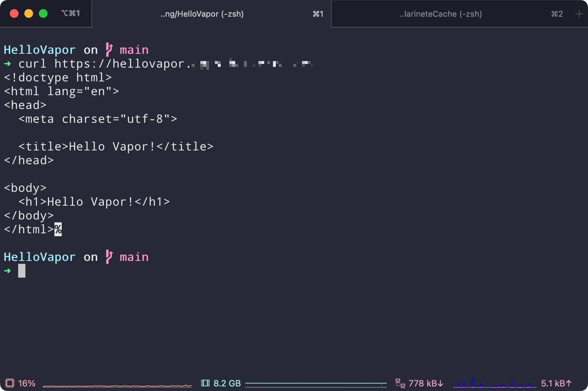The height and width of the screenshot is (391, 588).
Task: Click the green arrow on the empty prompt line
Action: click(x=7, y=271)
